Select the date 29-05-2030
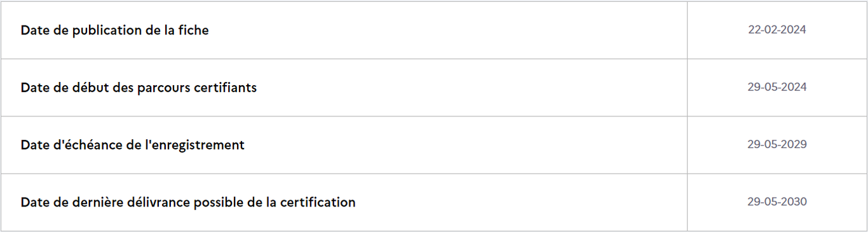 777,201
